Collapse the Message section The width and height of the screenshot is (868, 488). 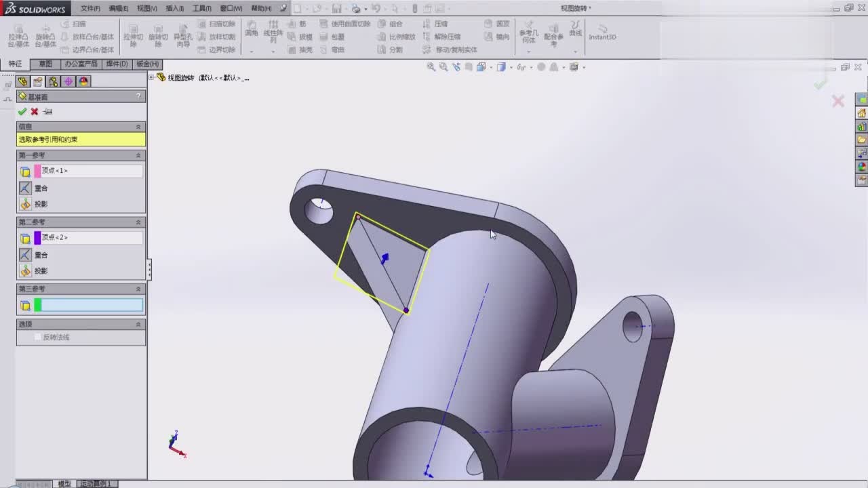pyautogui.click(x=138, y=127)
